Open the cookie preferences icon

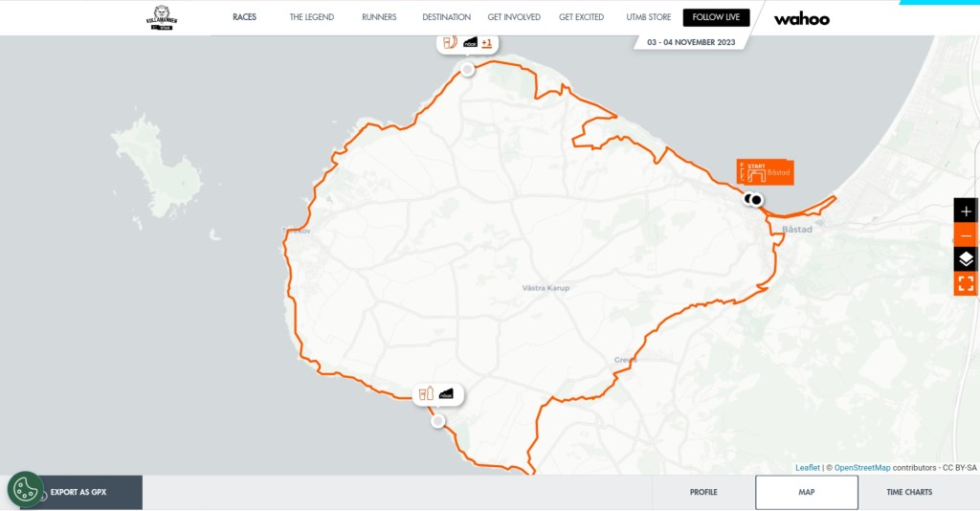(x=25, y=490)
